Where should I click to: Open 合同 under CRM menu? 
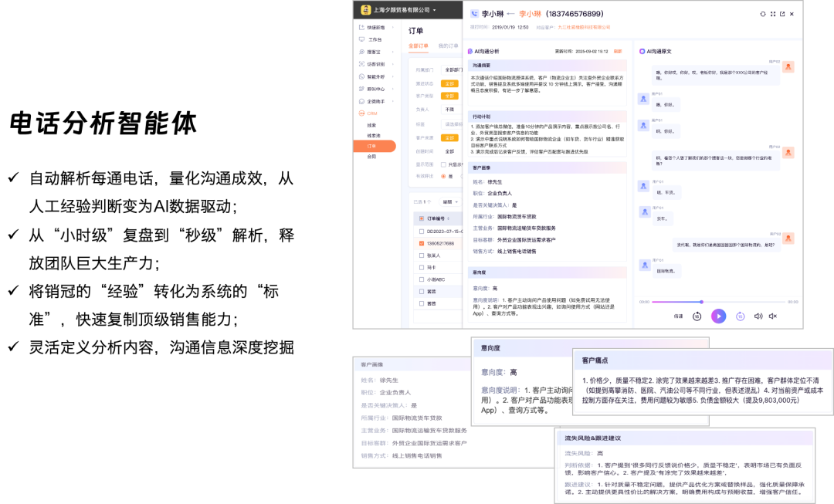[x=371, y=157]
